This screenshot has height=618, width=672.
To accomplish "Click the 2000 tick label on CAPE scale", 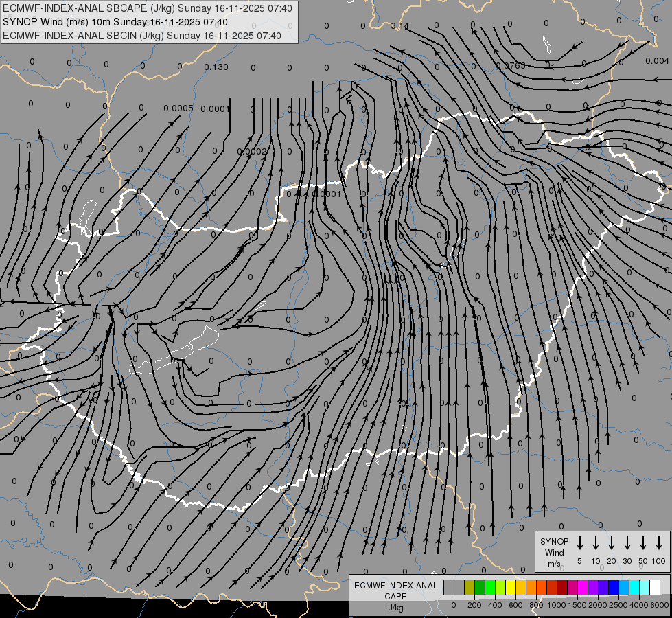I will click(x=598, y=605).
